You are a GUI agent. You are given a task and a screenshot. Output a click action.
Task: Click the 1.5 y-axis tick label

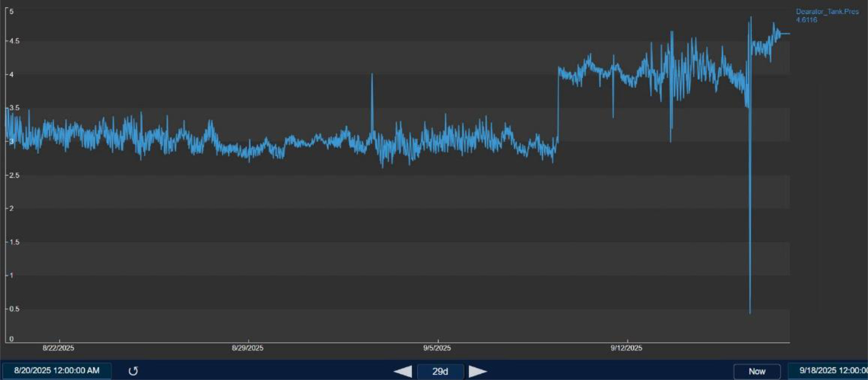click(14, 243)
